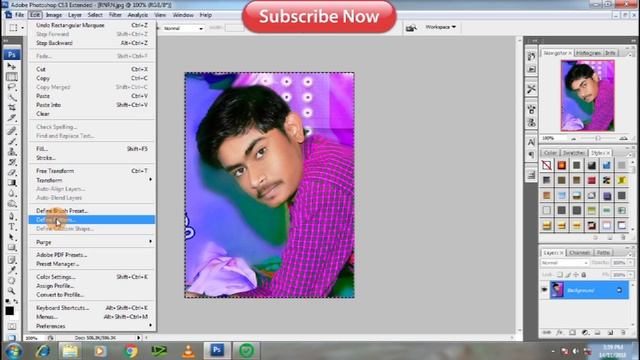640x360 pixels.
Task: Click the foreground color swatch
Action: 10,311
